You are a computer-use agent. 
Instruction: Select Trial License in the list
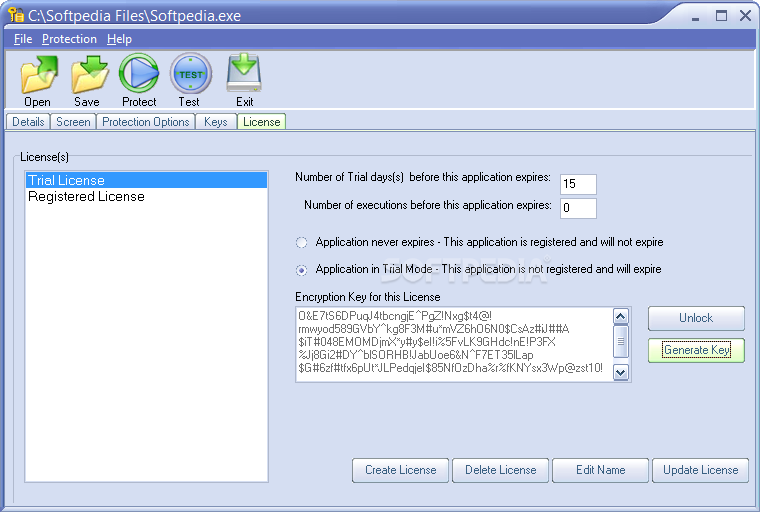pos(146,180)
